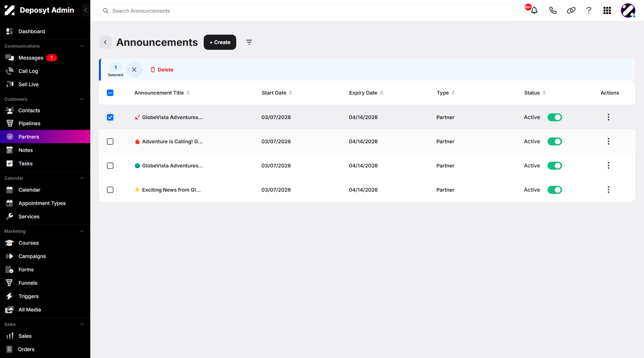
Task: Sort by Start Date column arrows
Action: point(291,93)
